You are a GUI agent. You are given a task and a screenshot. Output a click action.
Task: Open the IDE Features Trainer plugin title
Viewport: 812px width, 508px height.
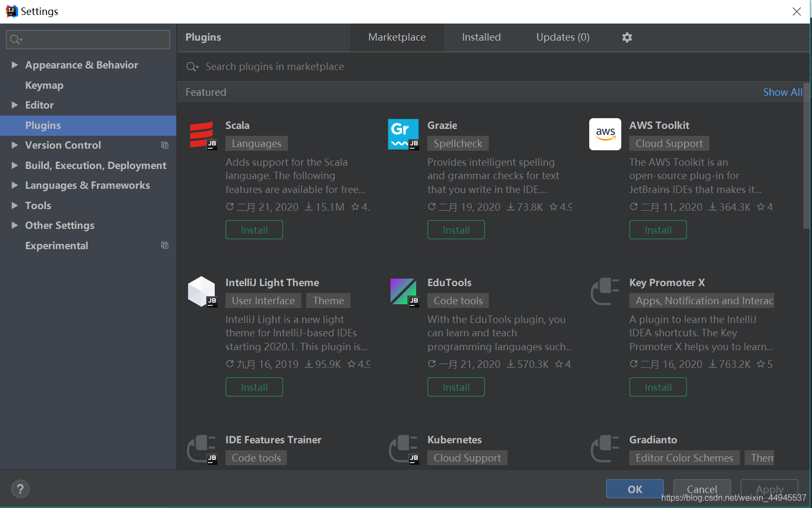tap(274, 440)
